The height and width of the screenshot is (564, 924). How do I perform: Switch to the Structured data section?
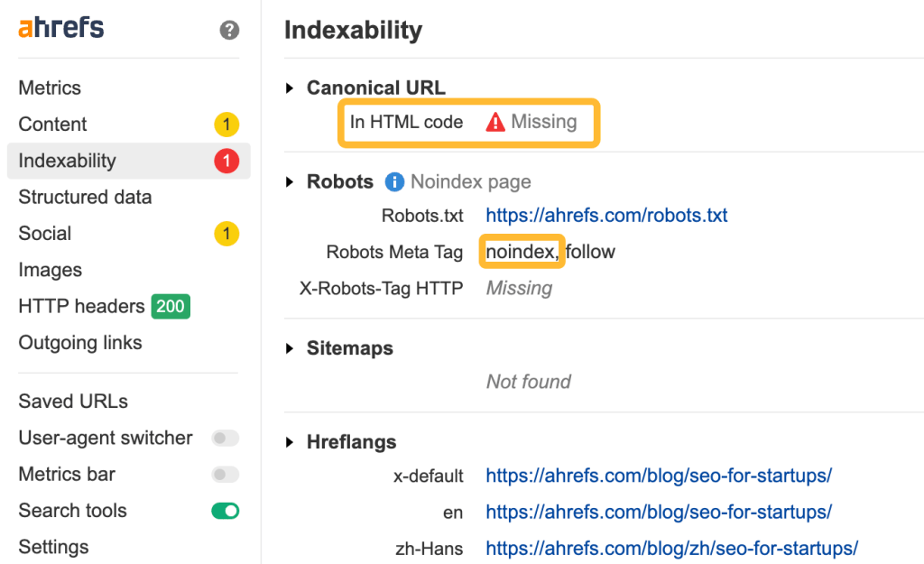[x=84, y=197]
